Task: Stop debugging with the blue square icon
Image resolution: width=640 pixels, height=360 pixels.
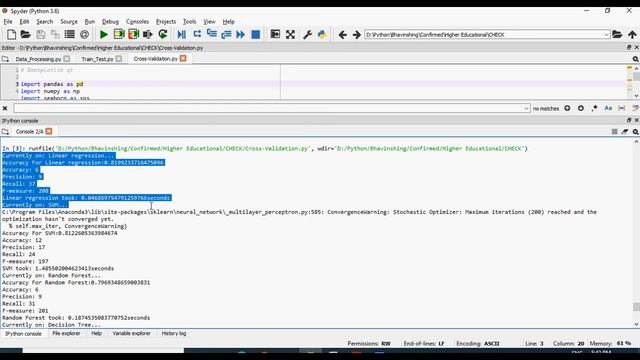Action: pos(256,35)
